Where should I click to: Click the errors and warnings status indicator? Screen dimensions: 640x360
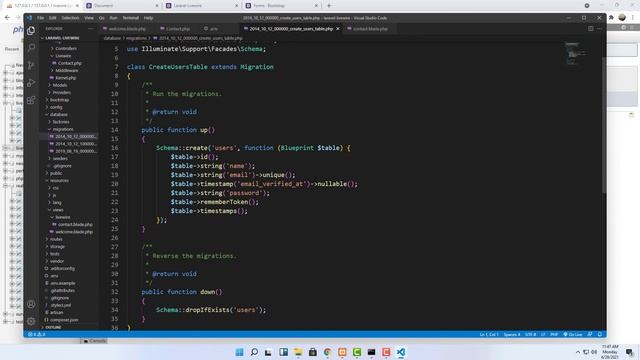[36, 334]
